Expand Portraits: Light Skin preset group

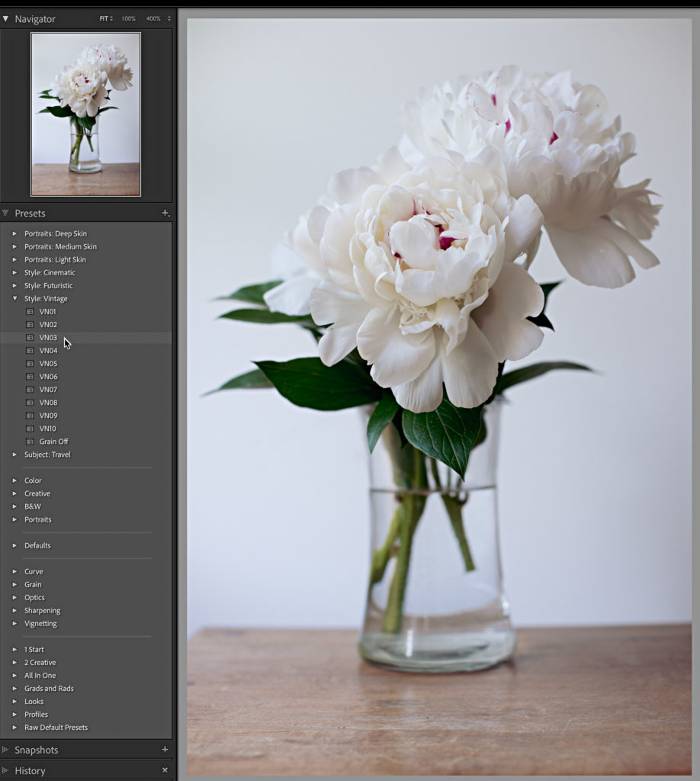pyautogui.click(x=14, y=259)
